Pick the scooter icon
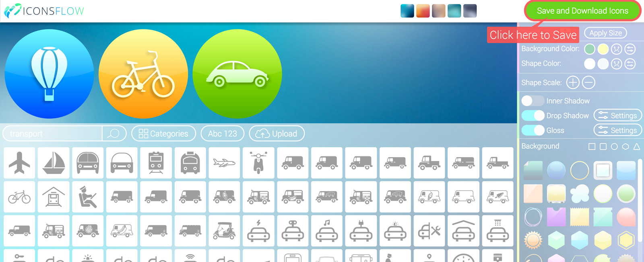 pyautogui.click(x=258, y=163)
